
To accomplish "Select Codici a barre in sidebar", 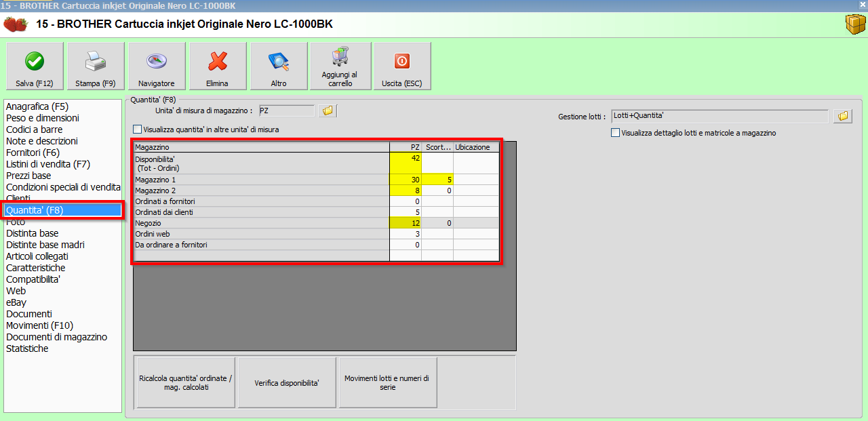I will tap(34, 129).
